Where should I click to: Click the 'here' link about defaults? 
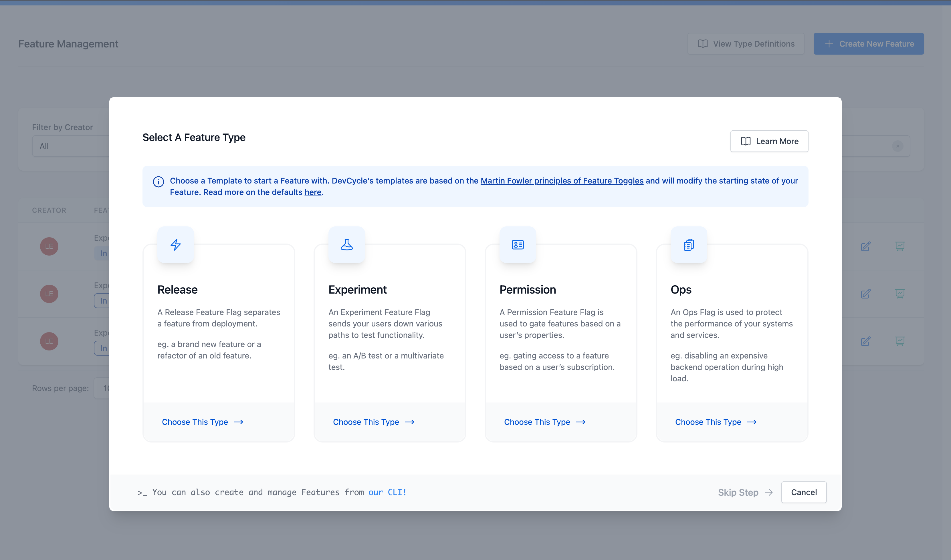pyautogui.click(x=313, y=192)
